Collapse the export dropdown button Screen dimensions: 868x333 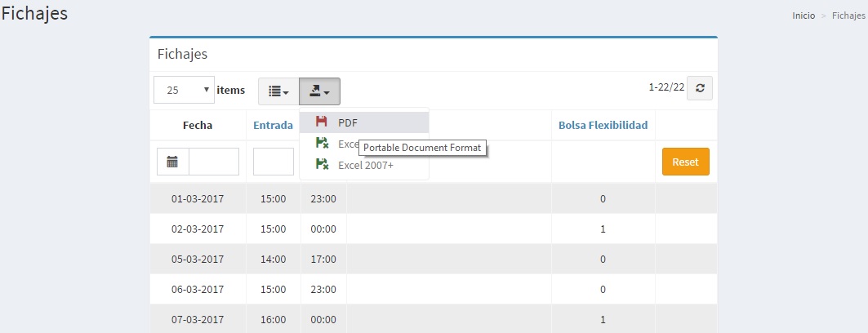tap(319, 91)
